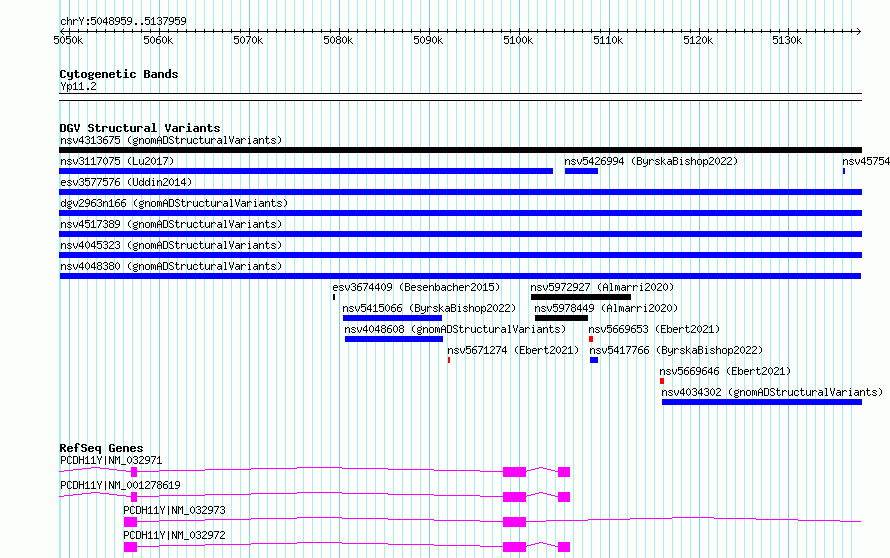This screenshot has height=558, width=890.
Task: Select PCDH11Y|NM_032973 gene label
Action: pos(174,510)
